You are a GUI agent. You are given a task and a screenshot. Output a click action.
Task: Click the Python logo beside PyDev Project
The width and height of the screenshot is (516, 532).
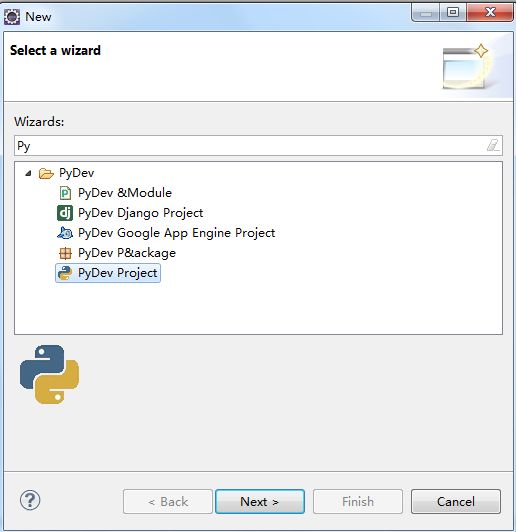pyautogui.click(x=65, y=273)
